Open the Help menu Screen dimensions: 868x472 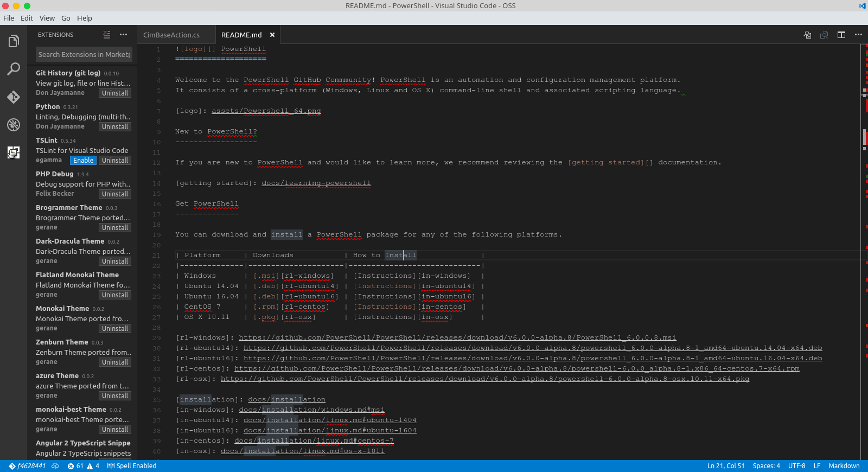(x=85, y=18)
